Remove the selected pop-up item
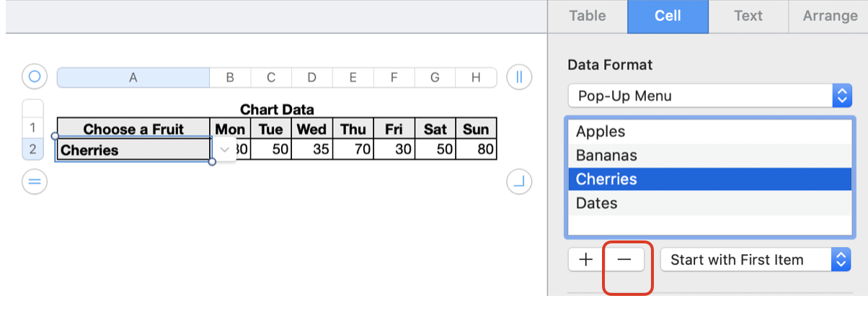Screen dimensions: 868x311 tap(625, 260)
